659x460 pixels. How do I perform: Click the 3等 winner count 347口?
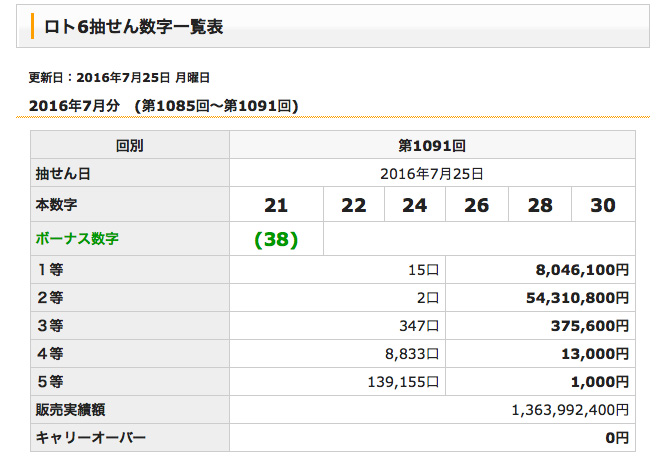click(419, 325)
